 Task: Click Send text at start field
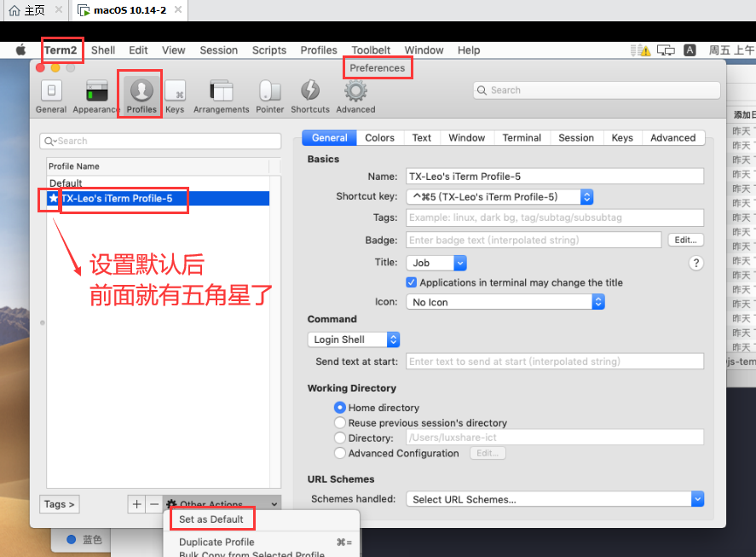555,362
